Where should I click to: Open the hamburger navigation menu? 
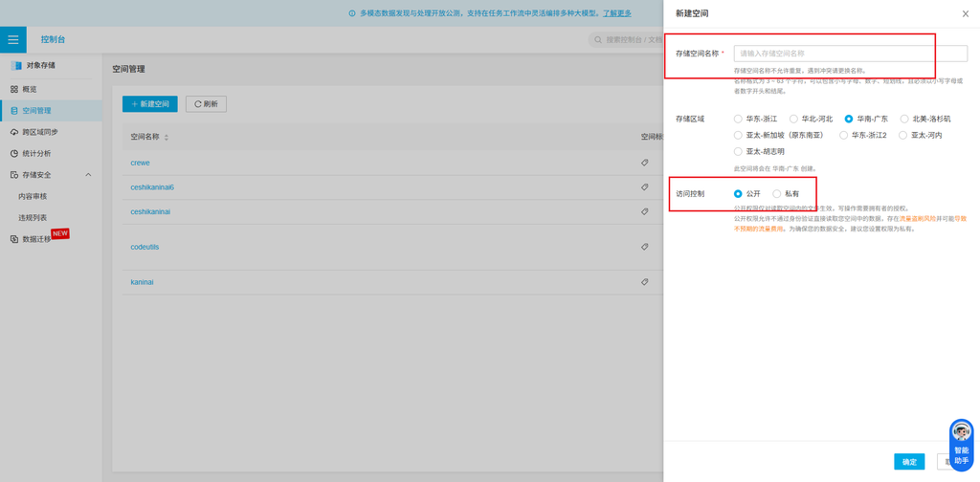tap(13, 39)
